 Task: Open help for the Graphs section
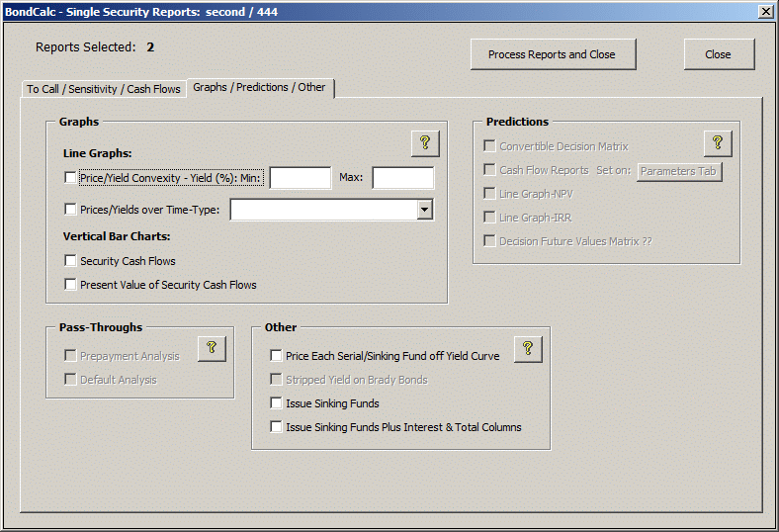click(x=425, y=144)
